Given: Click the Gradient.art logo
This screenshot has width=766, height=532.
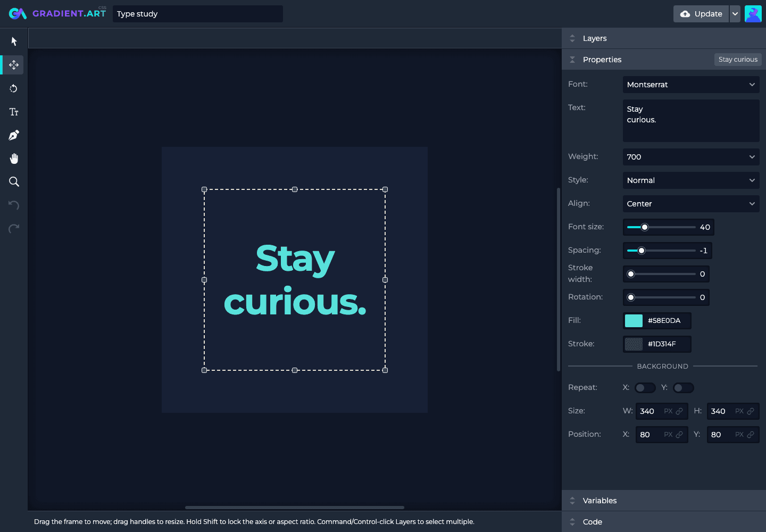Looking at the screenshot, I should click(57, 13).
